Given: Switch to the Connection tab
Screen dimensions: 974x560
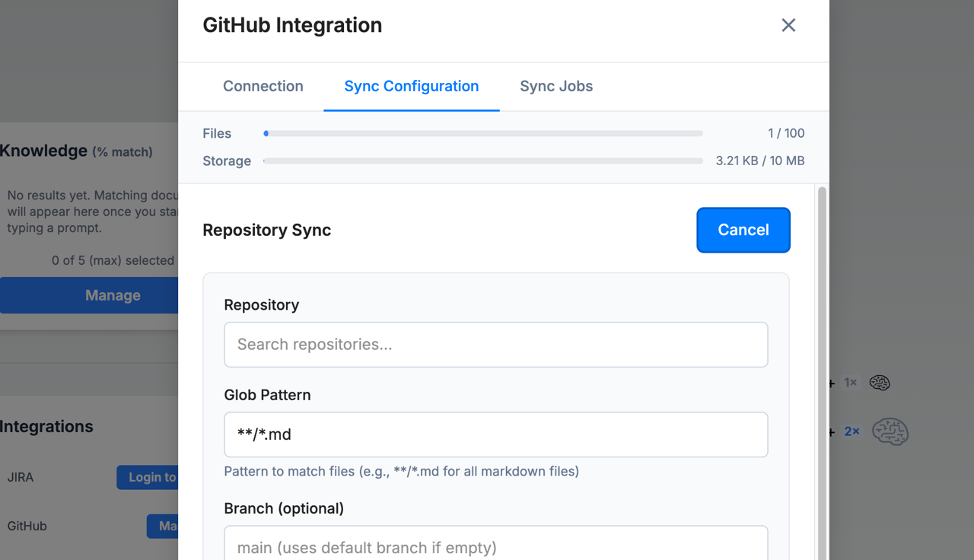Looking at the screenshot, I should [x=263, y=86].
